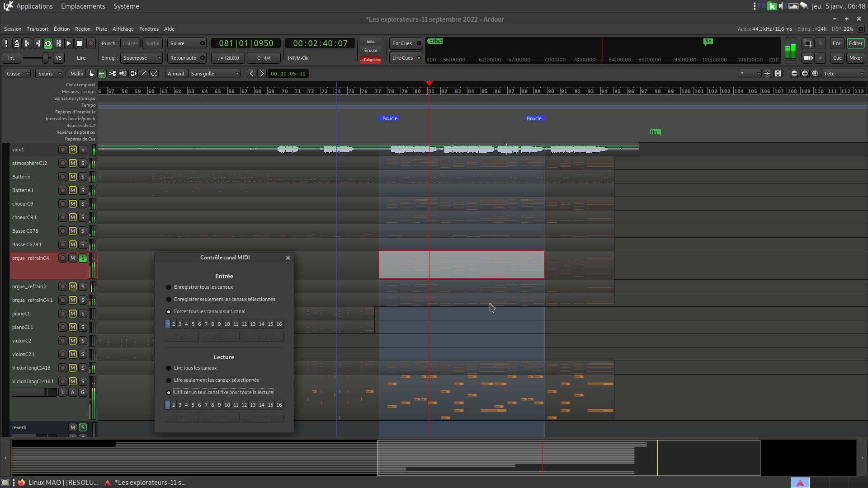This screenshot has width=868, height=488.
Task: Select MIDI input channel 5
Action: coord(193,324)
